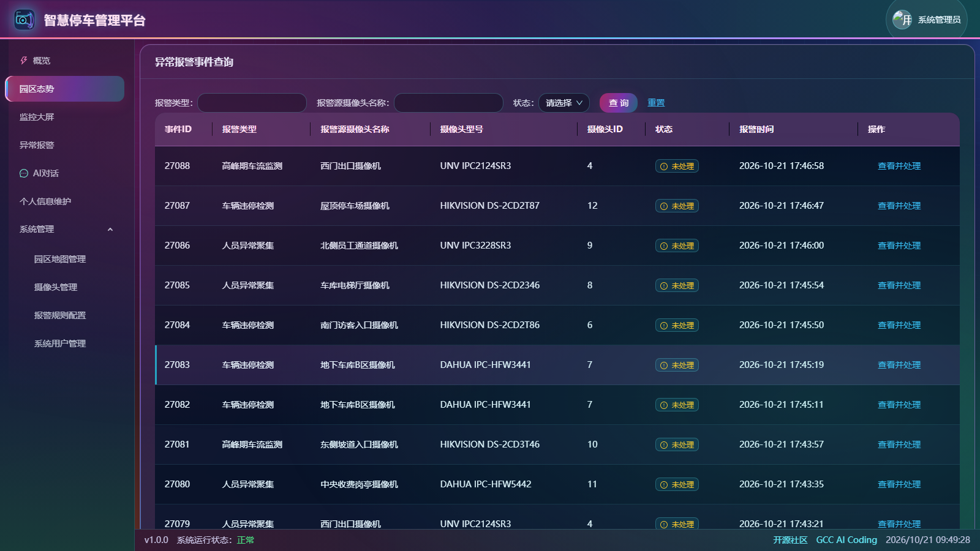The image size is (980, 551).
Task: Go to 监控大屏 menu item
Action: pos(37,117)
